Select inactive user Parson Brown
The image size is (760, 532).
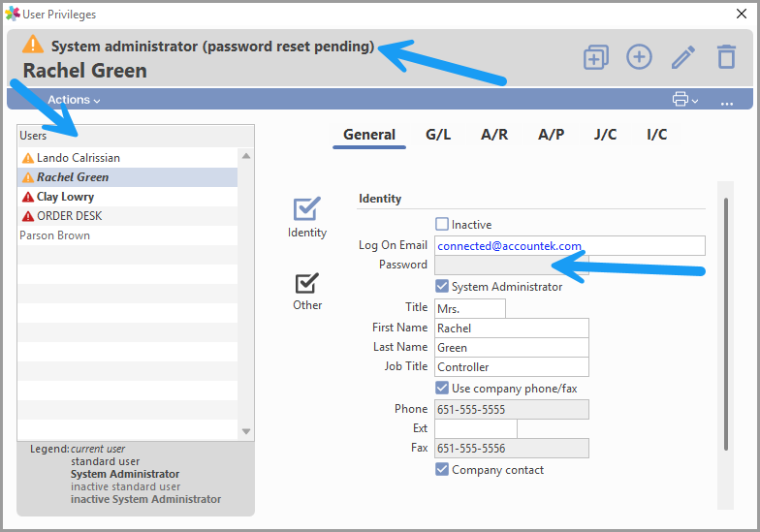pos(128,235)
